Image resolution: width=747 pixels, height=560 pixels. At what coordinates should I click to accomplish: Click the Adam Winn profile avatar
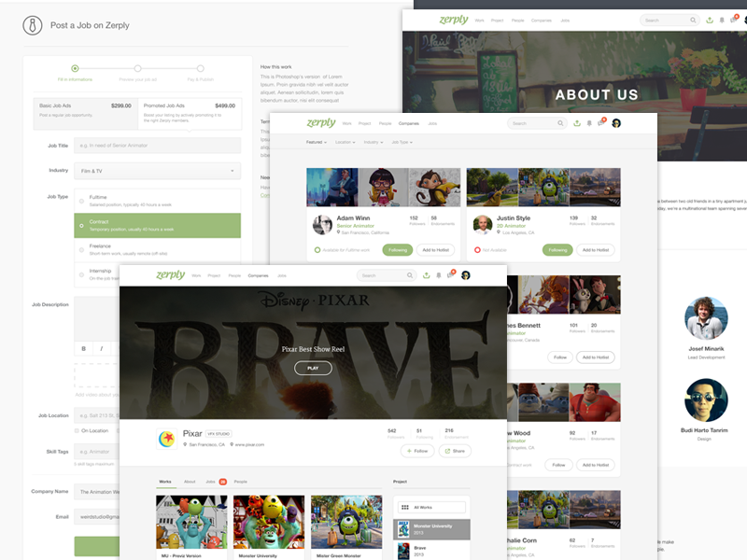pyautogui.click(x=322, y=225)
